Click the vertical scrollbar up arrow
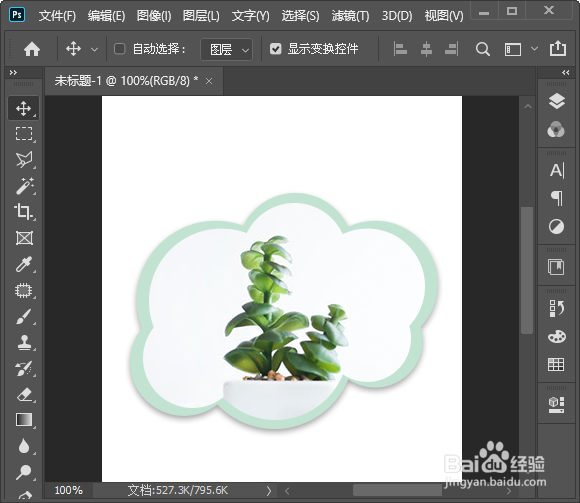Viewport: 580px width, 503px height. pyautogui.click(x=528, y=107)
